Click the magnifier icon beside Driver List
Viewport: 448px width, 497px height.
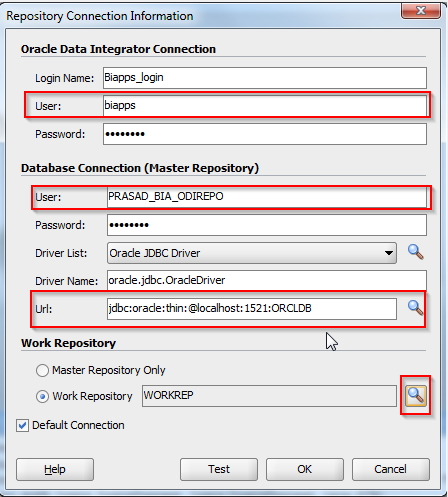416,252
